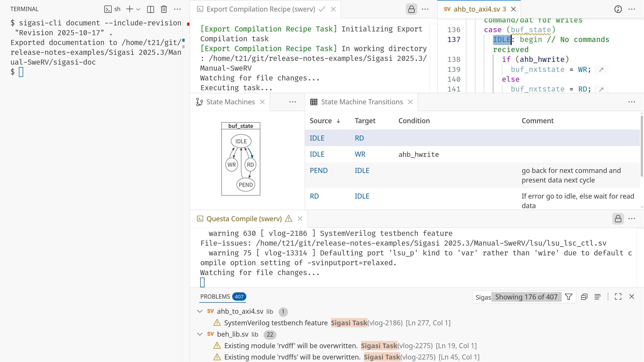
Task: Navigate to WR definition via the arrow icon
Action: click(601, 69)
